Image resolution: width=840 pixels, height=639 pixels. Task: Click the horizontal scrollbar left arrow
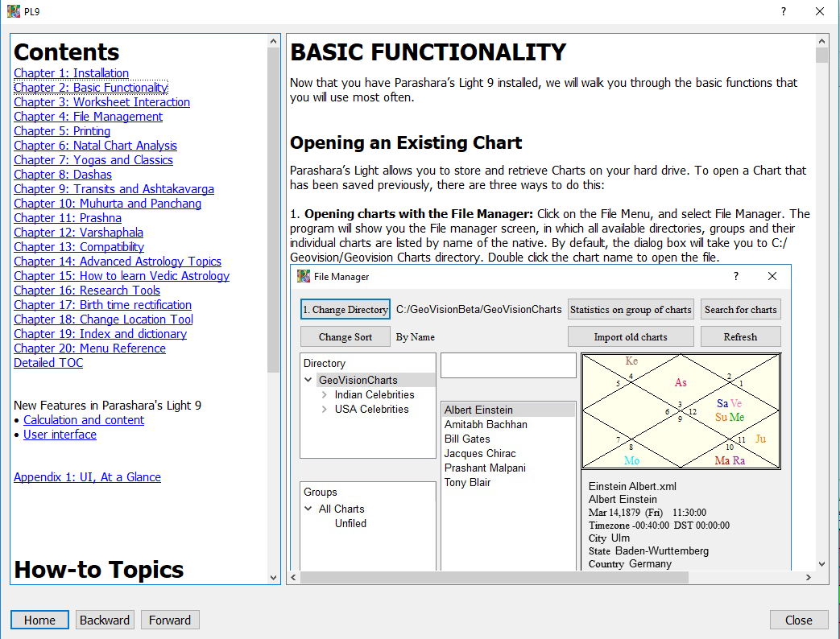(x=294, y=578)
